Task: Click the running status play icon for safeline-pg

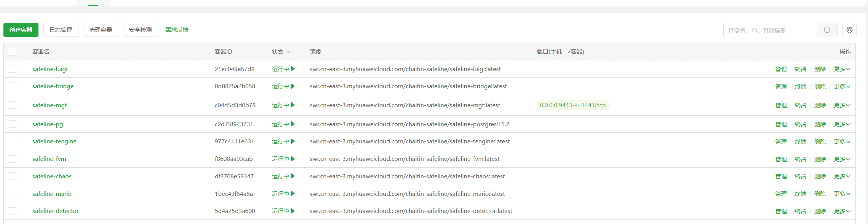Action: [293, 124]
